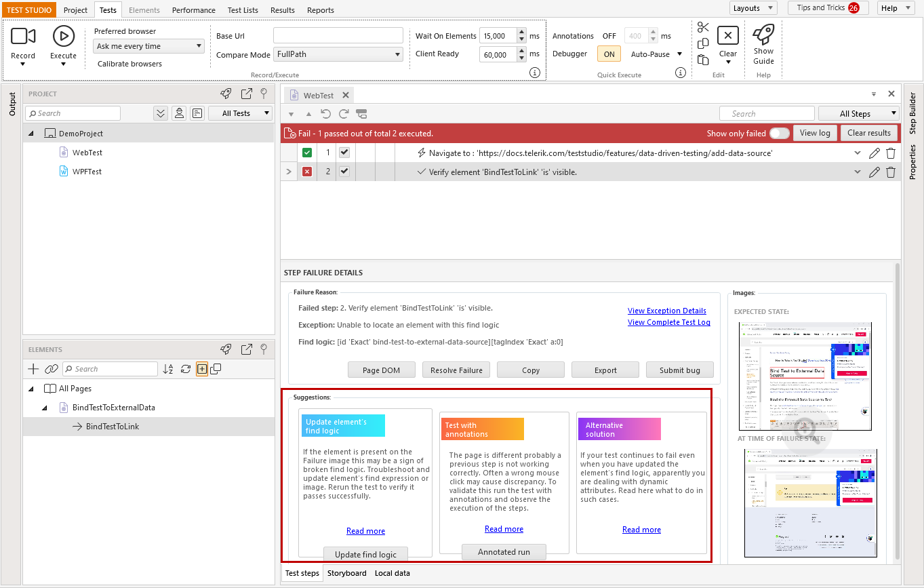Click overlapping squares icon in Elements toolbar
Image resolution: width=924 pixels, height=588 pixels.
pos(216,369)
